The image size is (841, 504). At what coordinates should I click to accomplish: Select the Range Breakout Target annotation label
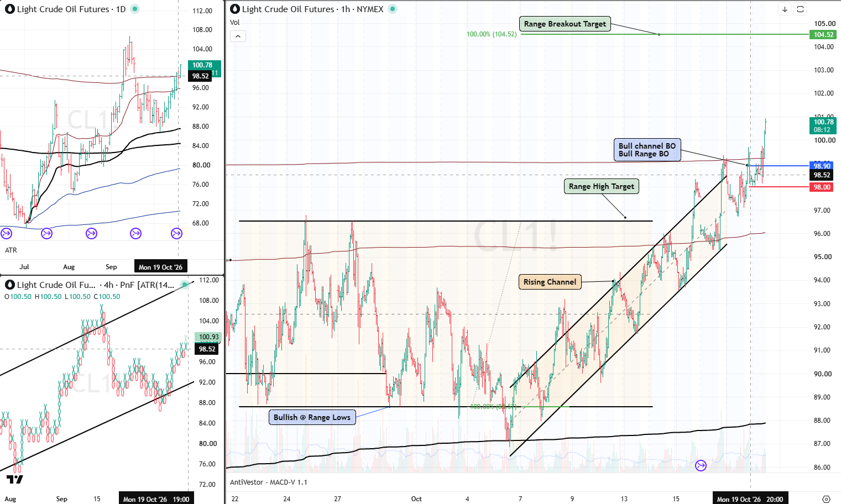pos(565,24)
